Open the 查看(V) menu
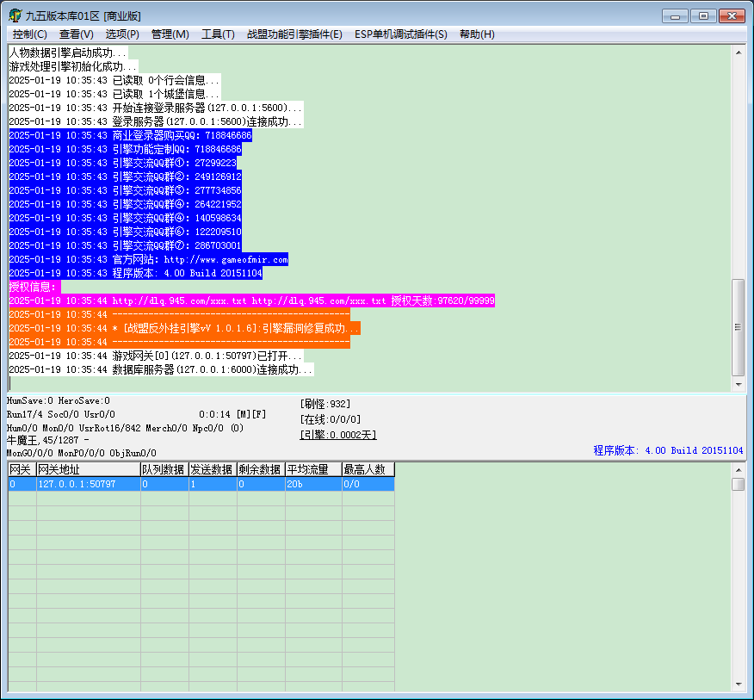754x700 pixels. 76,34
